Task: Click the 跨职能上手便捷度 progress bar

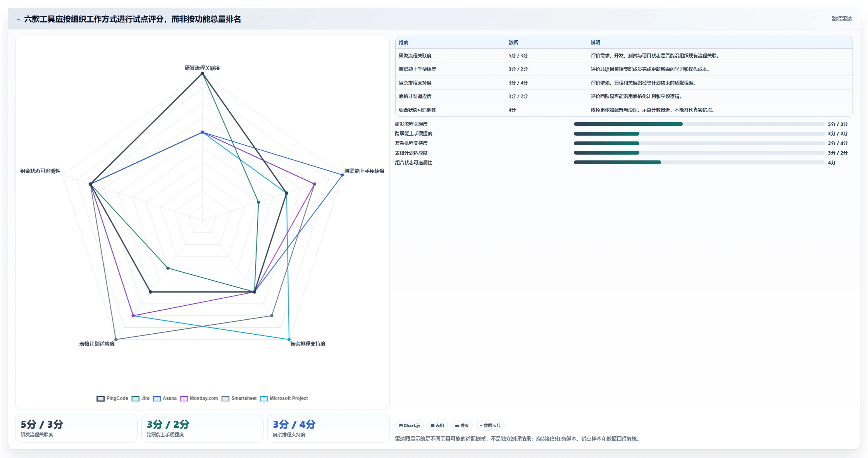Action: click(699, 134)
